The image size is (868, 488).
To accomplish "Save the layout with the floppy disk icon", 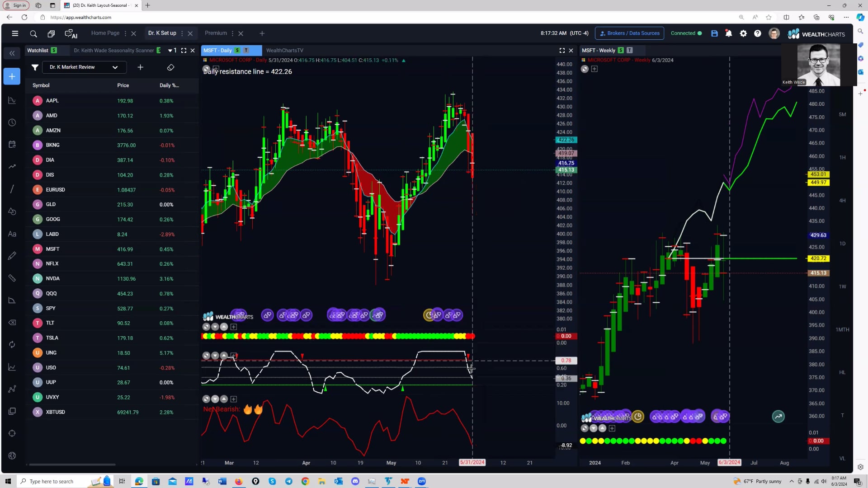I will 714,33.
